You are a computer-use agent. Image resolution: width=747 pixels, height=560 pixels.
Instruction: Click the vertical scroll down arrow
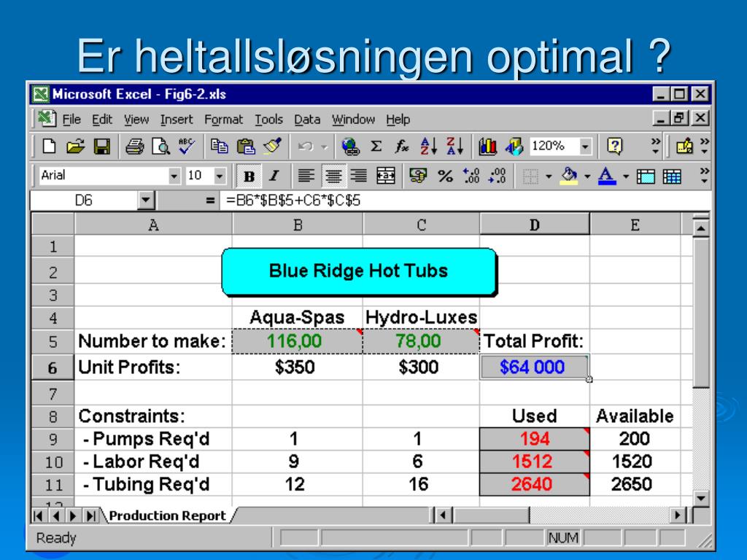coord(701,498)
